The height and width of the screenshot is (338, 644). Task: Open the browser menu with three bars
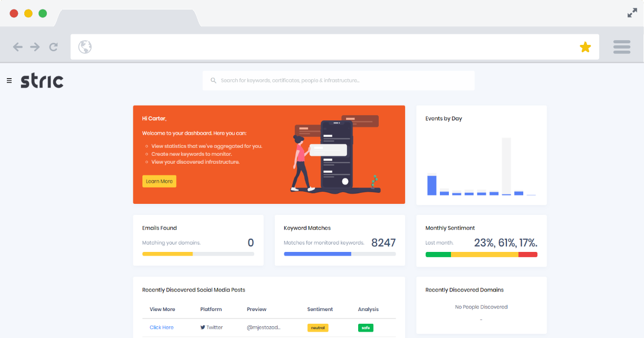(x=622, y=47)
